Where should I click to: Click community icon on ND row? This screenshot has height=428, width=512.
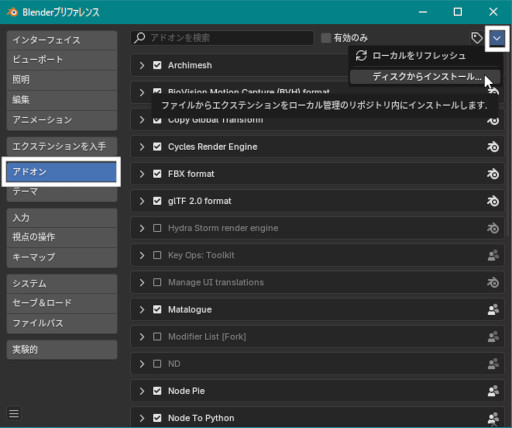click(x=493, y=364)
